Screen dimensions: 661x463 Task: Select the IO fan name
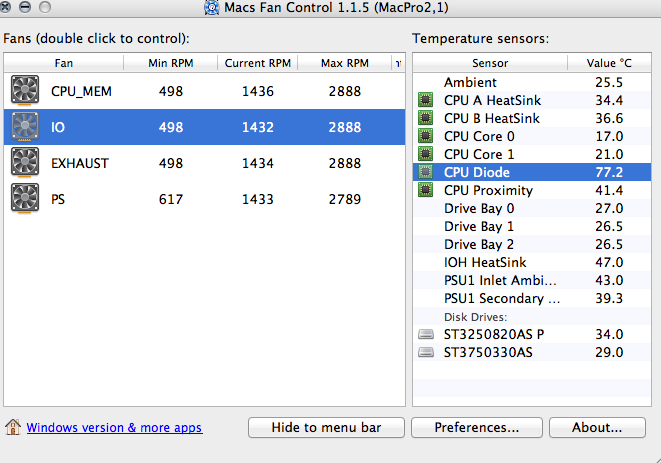point(58,127)
